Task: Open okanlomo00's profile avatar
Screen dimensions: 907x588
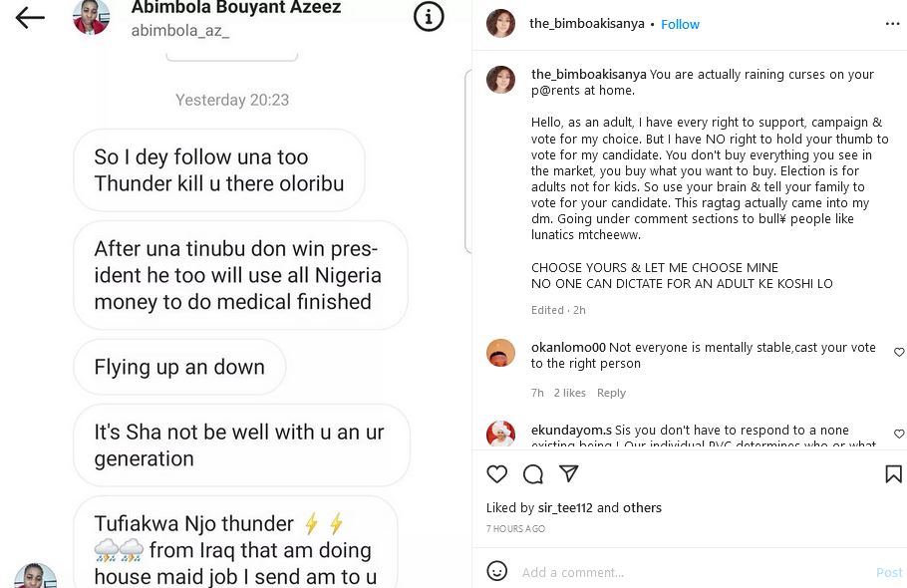Action: 500,353
